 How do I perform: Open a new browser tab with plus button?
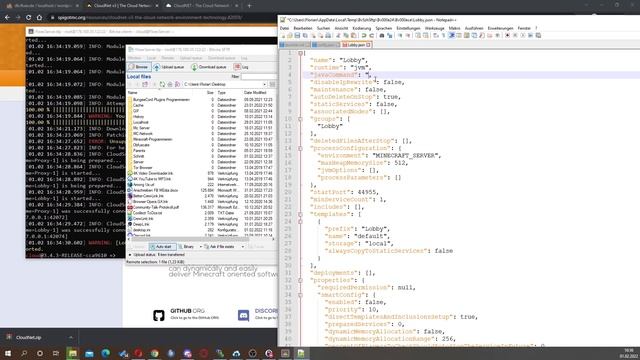[x=249, y=6]
